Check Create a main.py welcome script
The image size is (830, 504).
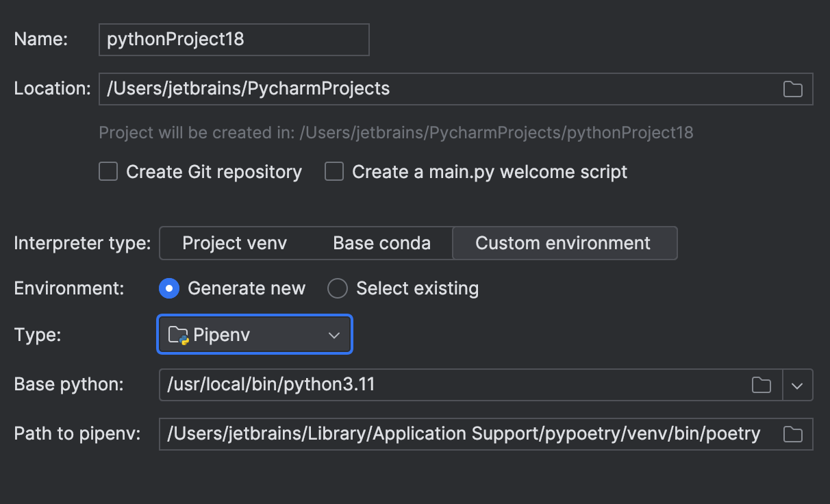click(x=334, y=171)
